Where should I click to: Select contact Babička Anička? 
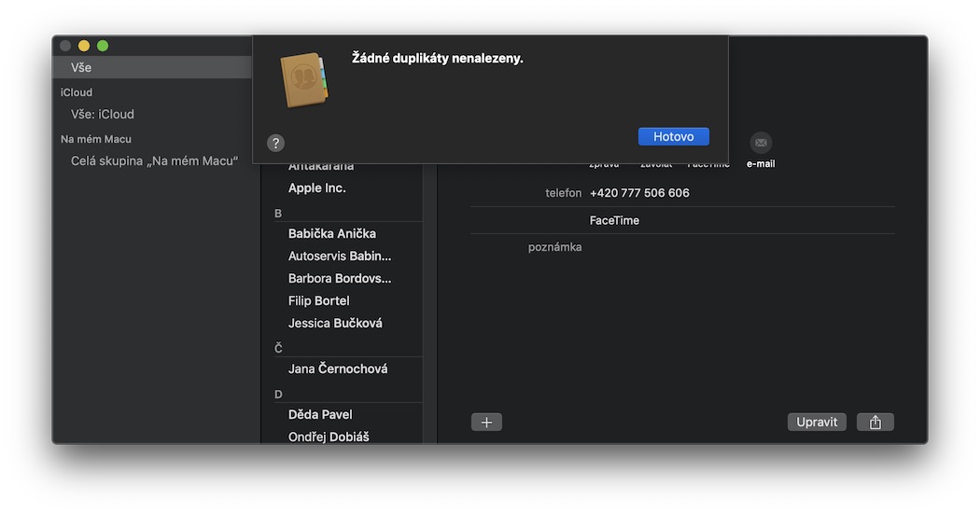pos(332,234)
